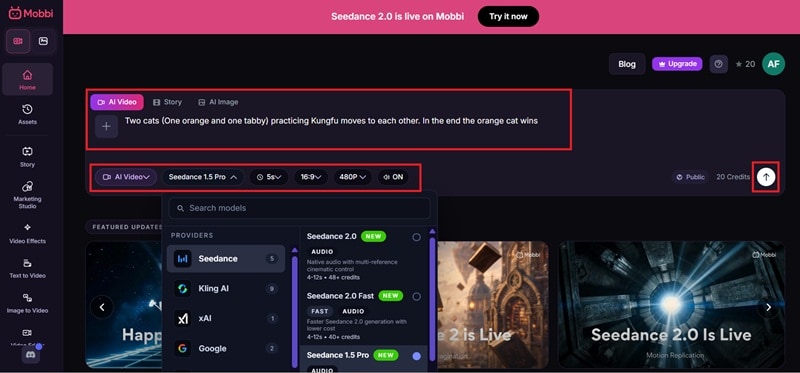Select Google provider

(226, 349)
